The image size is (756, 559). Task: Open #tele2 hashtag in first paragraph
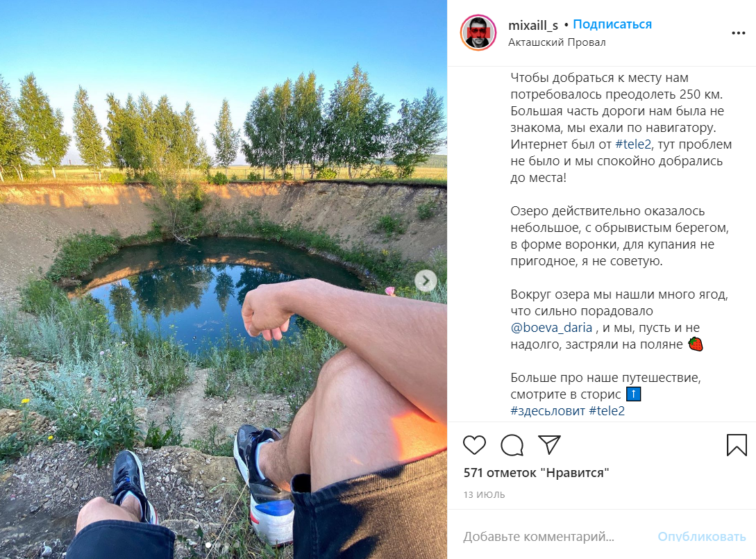(633, 144)
